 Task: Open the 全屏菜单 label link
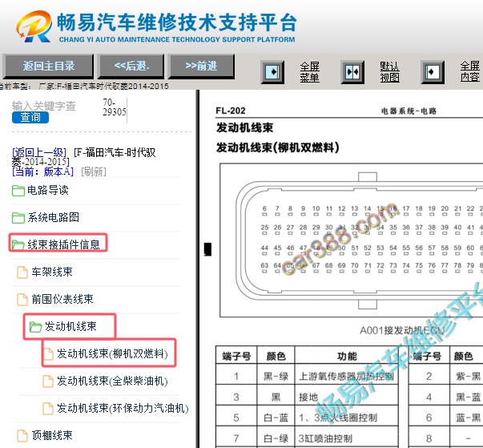309,72
